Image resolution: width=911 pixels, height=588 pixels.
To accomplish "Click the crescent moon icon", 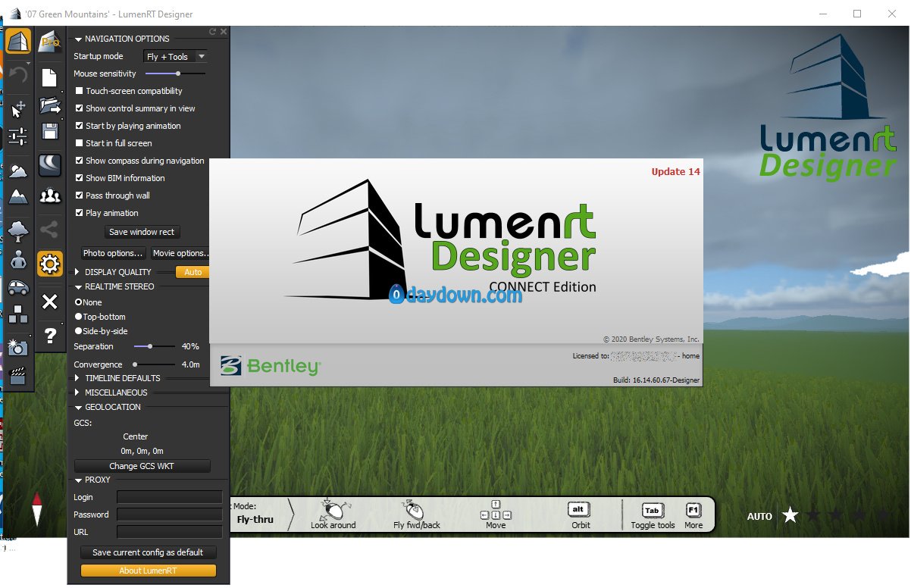I will coord(50,164).
